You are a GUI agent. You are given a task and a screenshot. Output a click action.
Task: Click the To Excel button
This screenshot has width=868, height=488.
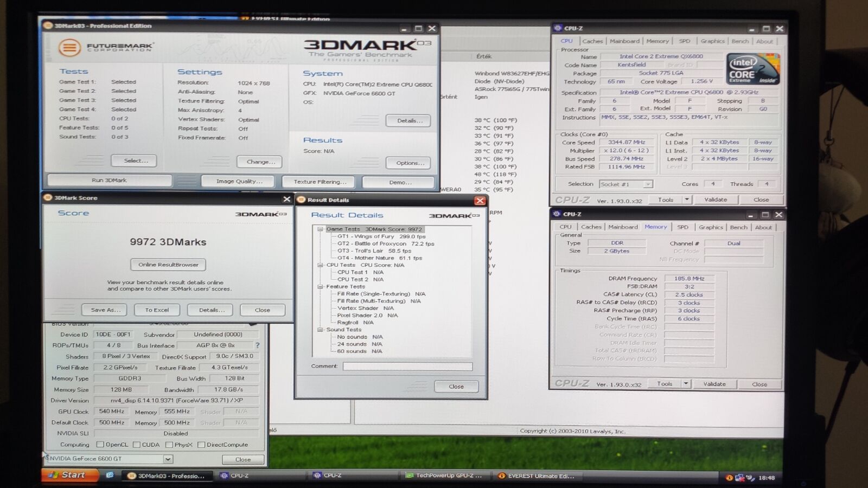157,310
